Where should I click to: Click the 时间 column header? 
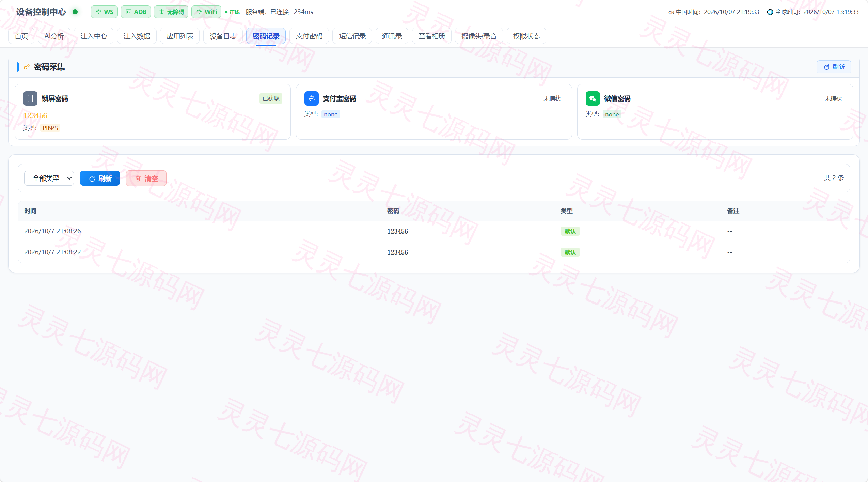coord(30,211)
